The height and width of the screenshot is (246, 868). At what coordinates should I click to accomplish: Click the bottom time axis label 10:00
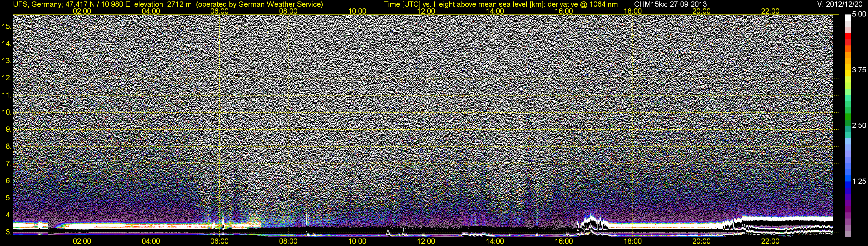click(x=357, y=241)
